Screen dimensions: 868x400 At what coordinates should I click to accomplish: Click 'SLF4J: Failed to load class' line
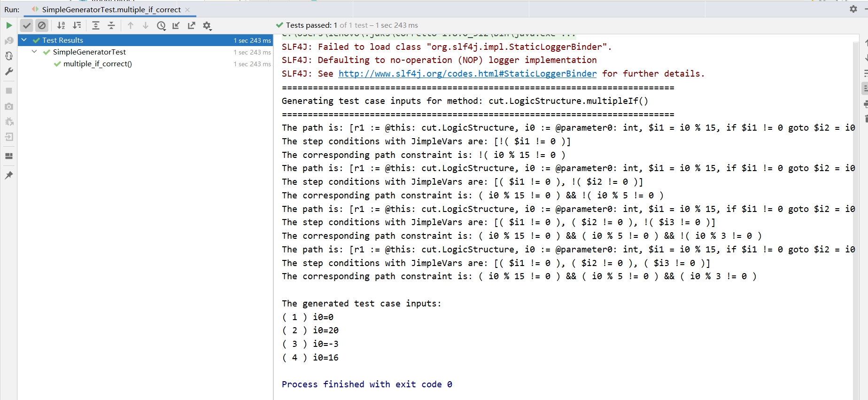click(x=447, y=47)
